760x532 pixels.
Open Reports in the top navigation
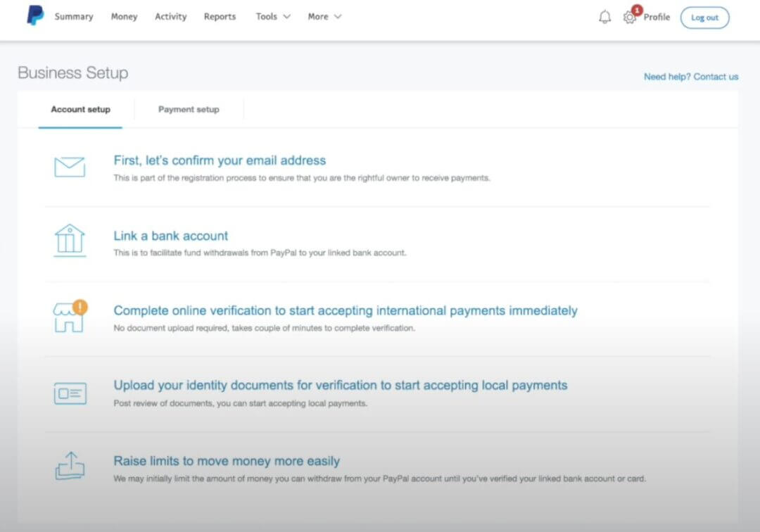220,16
